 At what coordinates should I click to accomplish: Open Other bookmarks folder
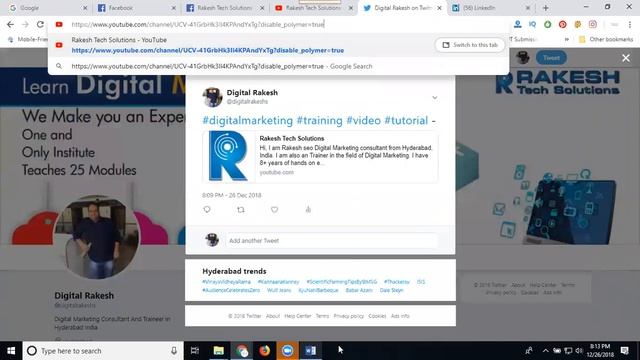pos(606,39)
